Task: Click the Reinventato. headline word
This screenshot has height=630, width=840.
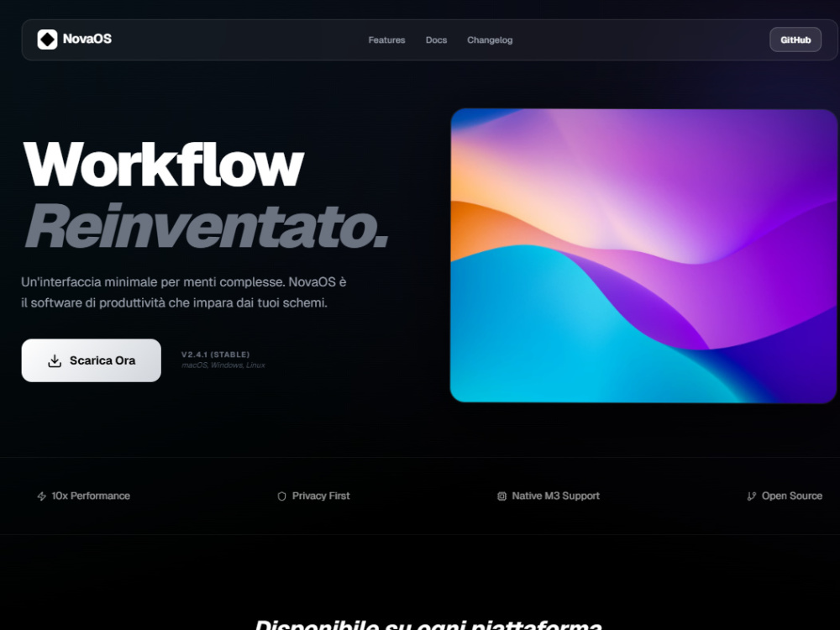Action: [x=207, y=225]
